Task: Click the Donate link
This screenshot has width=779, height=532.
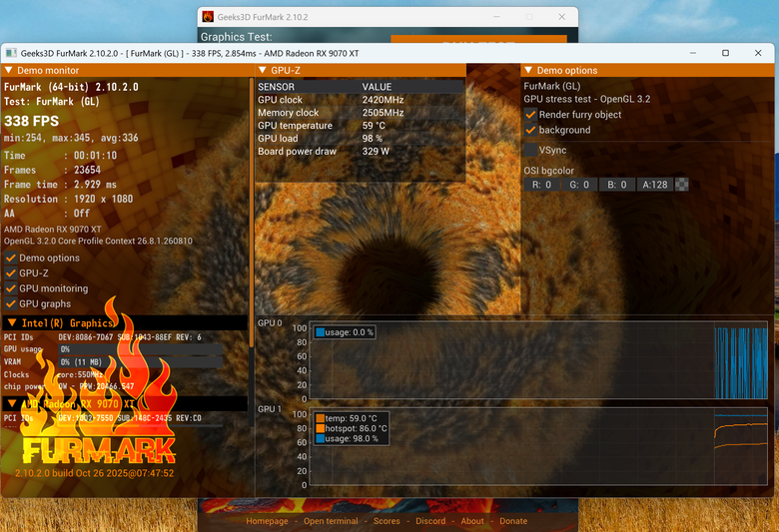Action: click(513, 521)
